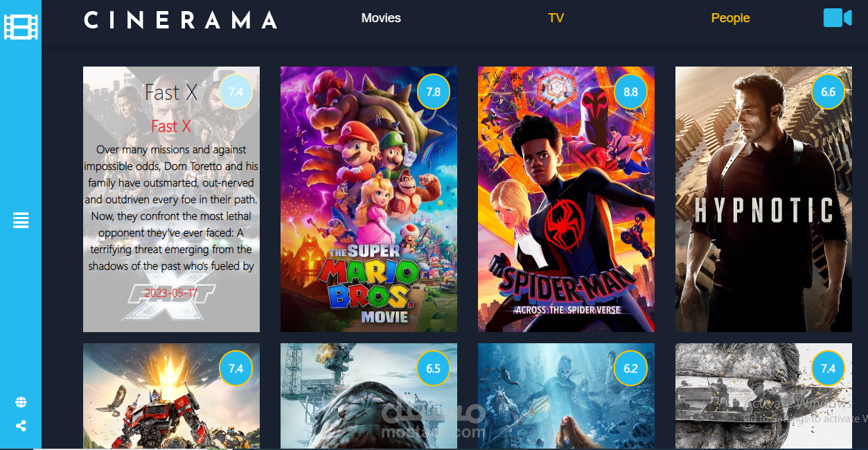Click the 8.8 rating badge on Spider-Man poster
This screenshot has width=868, height=450.
tap(630, 92)
